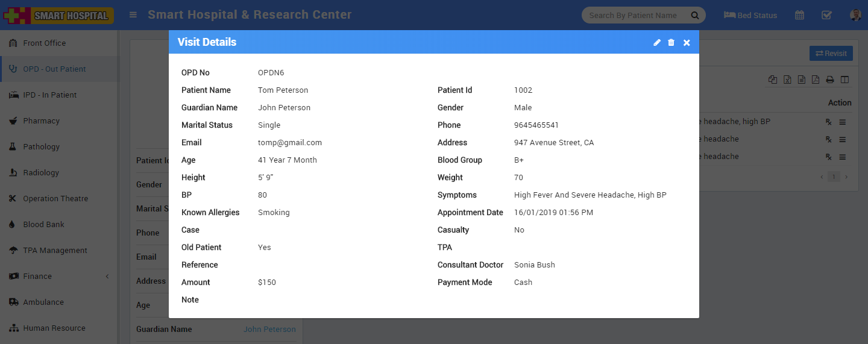Toggle column visibility icon

pos(844,80)
